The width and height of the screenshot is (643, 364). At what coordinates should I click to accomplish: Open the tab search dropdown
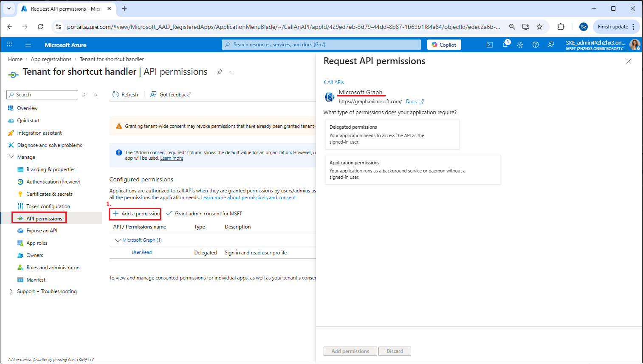pyautogui.click(x=8, y=8)
